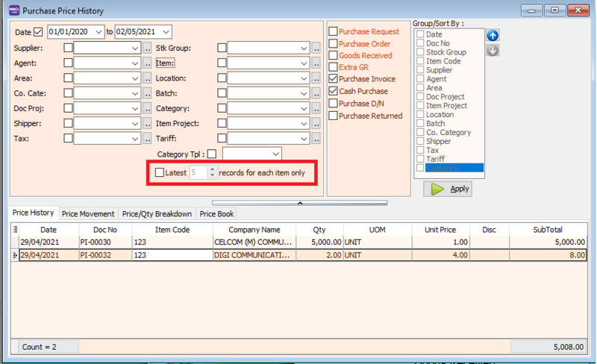The image size is (597, 364).
Task: Enable the Purchase Order checkbox
Action: [x=333, y=44]
